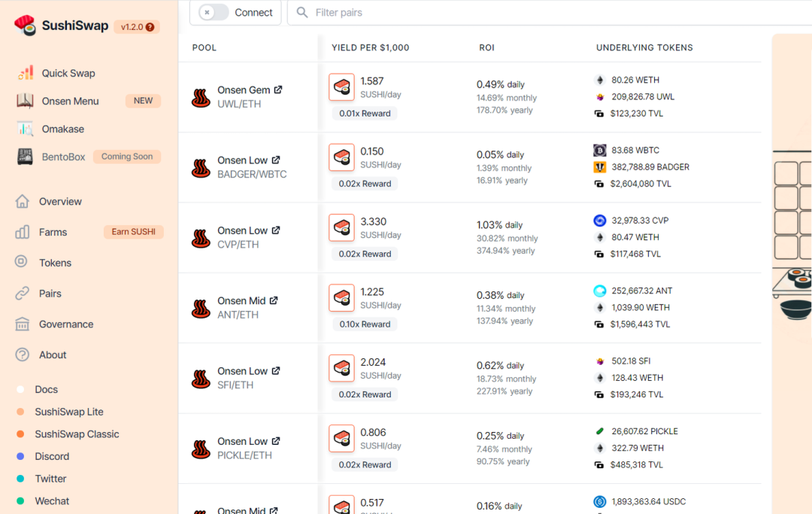
Task: Open external link icon next to Onsen Gem
Action: click(x=278, y=90)
